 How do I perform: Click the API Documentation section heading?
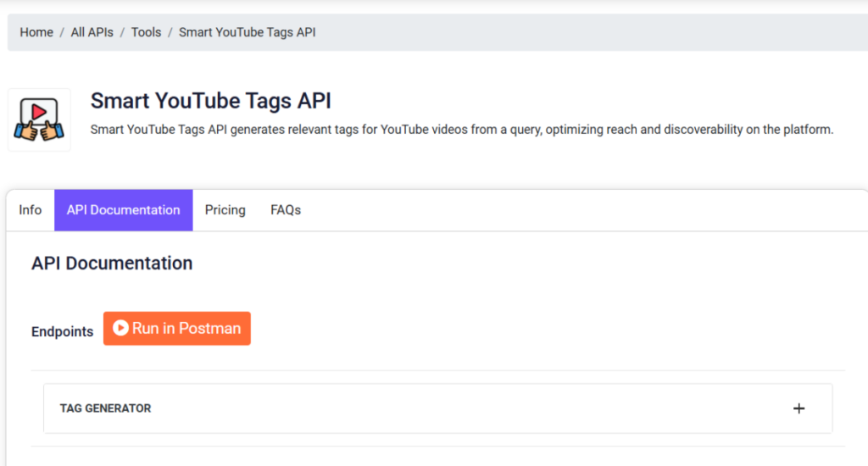(112, 264)
